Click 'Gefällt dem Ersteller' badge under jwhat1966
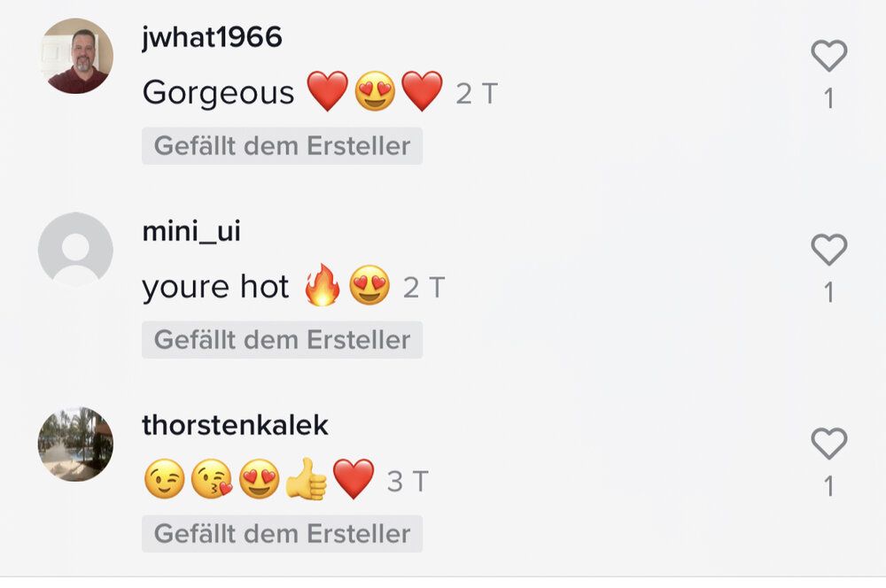The width and height of the screenshot is (886, 588). click(x=282, y=146)
